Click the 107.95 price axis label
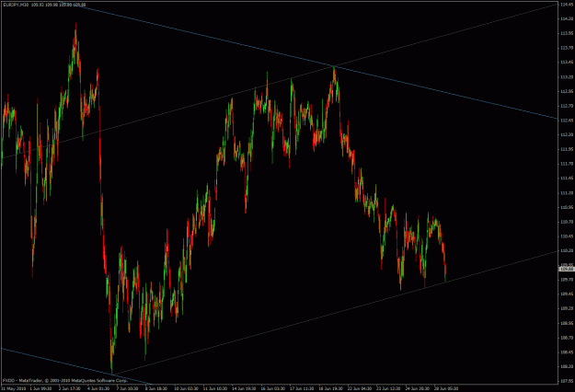The image size is (575, 392). [567, 381]
